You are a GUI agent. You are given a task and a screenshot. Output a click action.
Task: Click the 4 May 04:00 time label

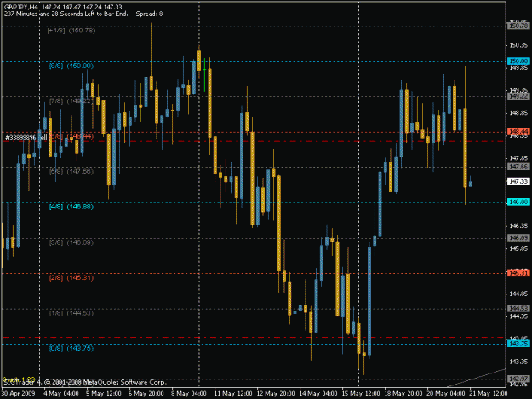point(61,394)
